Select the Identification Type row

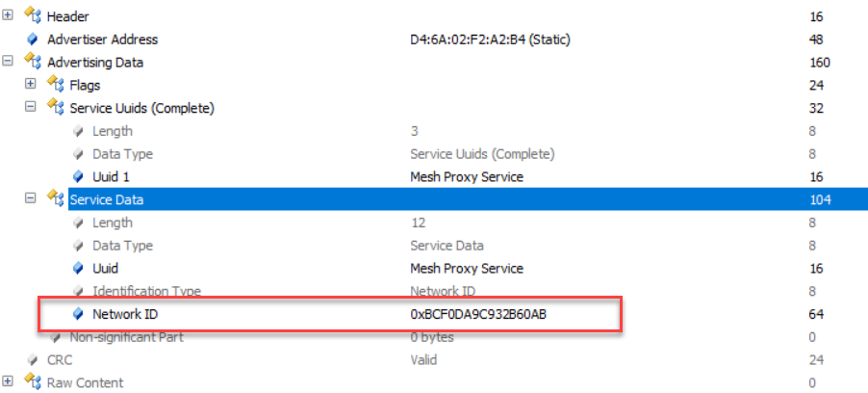146,291
